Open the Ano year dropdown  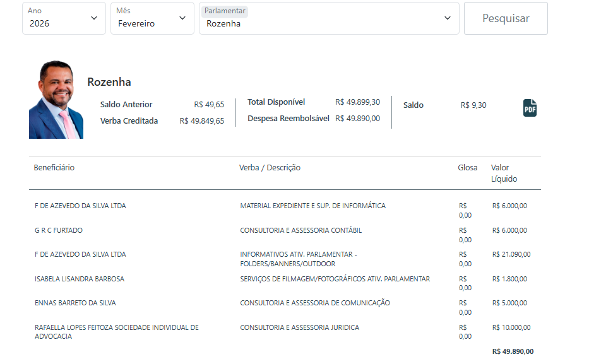tap(64, 18)
